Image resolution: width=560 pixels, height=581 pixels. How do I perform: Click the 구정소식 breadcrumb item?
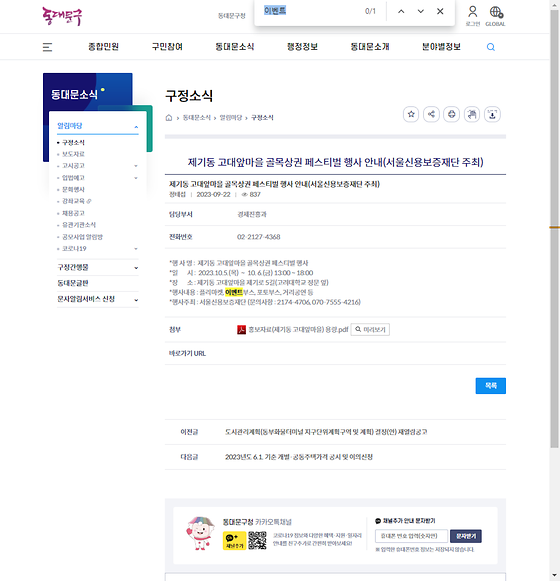click(x=262, y=118)
